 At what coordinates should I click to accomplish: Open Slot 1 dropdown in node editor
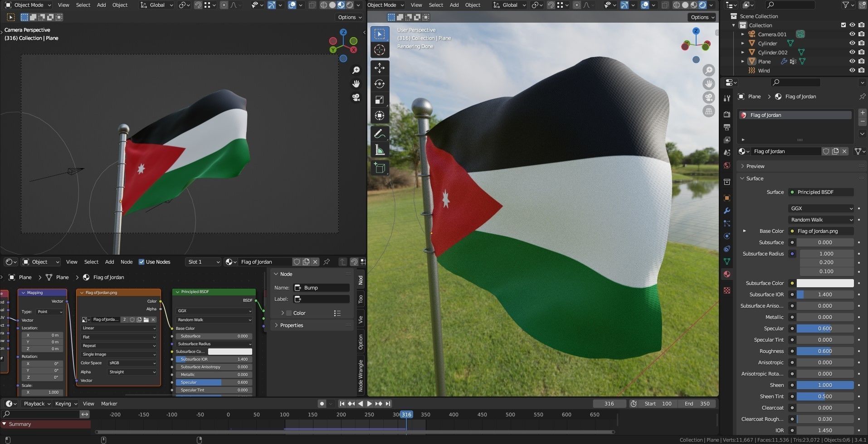(x=203, y=262)
